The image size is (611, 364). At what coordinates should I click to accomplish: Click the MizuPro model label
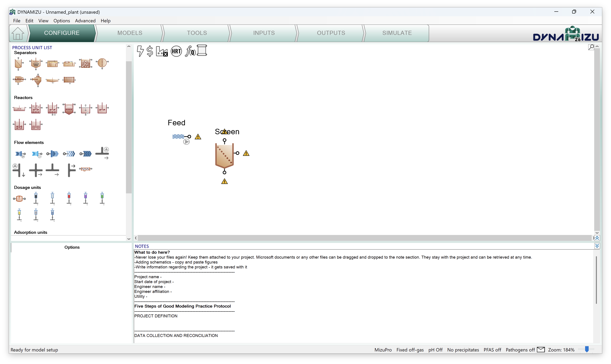(383, 350)
